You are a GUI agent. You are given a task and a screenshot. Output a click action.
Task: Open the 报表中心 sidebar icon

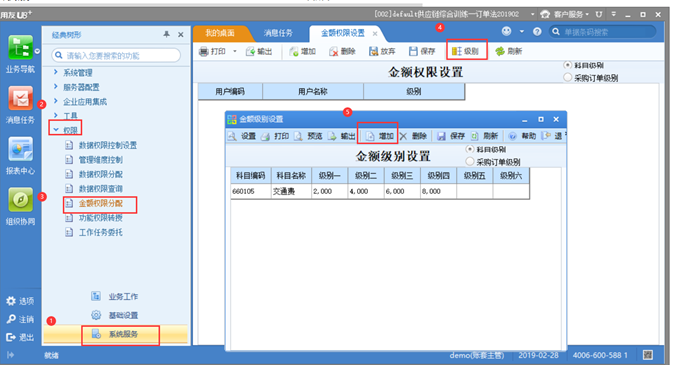20,149
